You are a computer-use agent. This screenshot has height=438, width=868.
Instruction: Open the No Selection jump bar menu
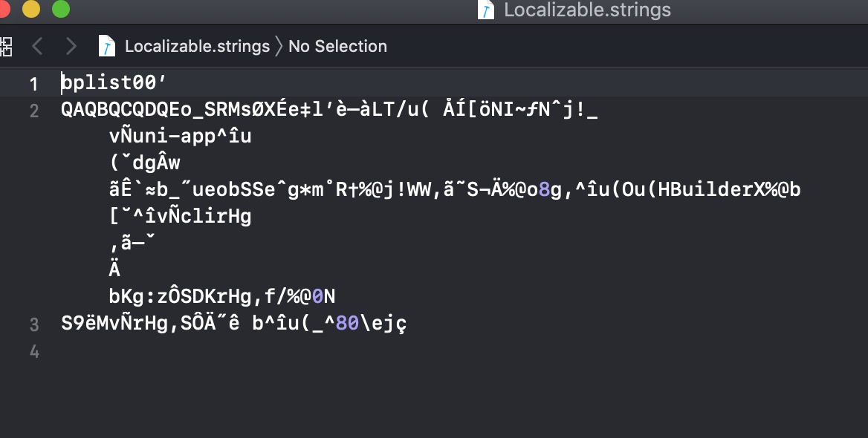337,46
